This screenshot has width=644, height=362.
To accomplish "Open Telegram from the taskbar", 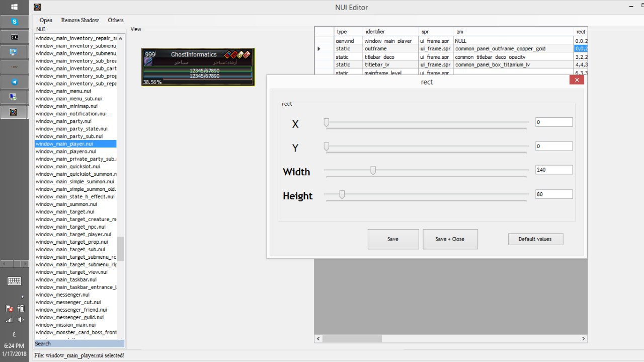I will point(15,81).
